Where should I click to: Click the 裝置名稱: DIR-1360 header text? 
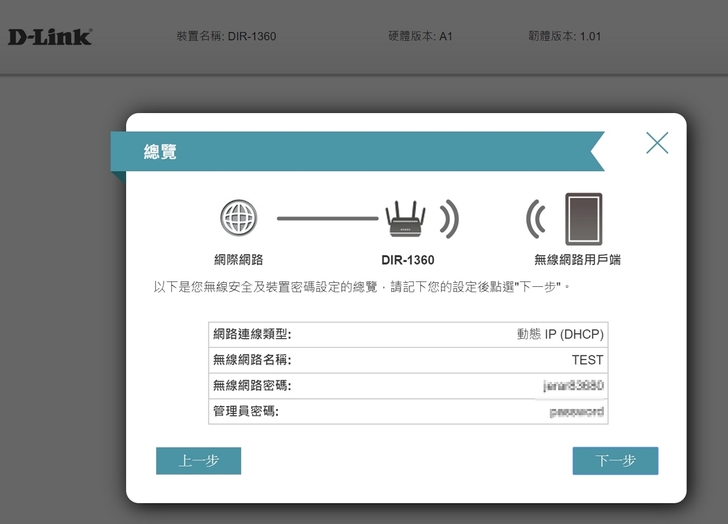[226, 36]
